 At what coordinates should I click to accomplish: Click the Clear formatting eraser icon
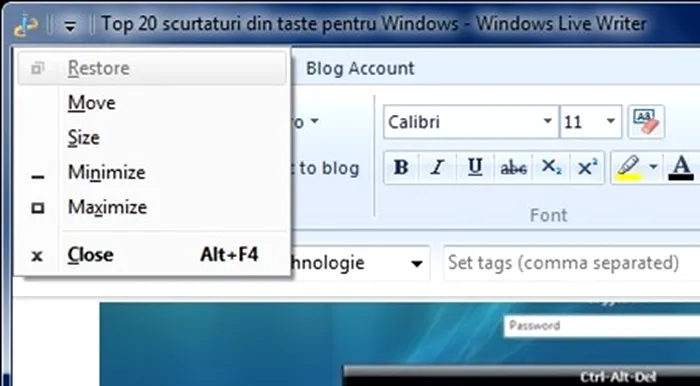[x=646, y=121]
